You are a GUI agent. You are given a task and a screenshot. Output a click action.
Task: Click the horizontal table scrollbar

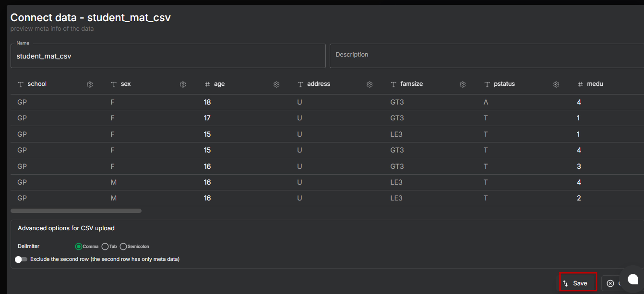[76, 211]
